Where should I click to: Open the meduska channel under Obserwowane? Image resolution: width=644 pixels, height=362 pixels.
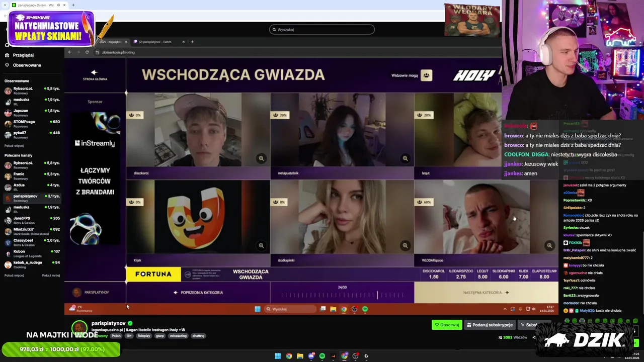coord(31,102)
